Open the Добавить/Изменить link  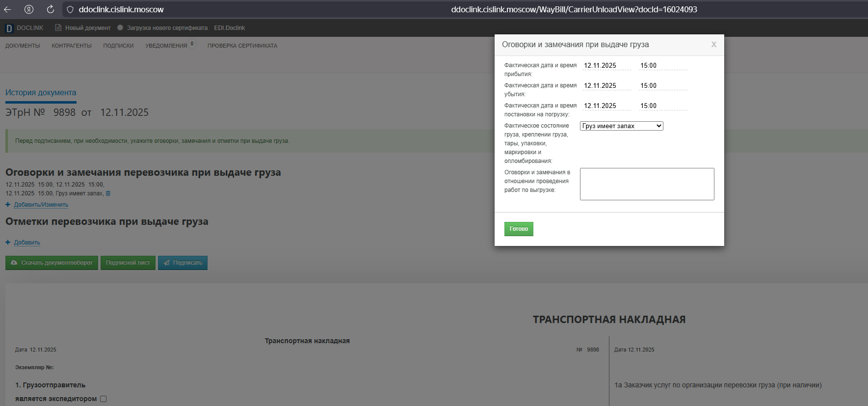(41, 205)
